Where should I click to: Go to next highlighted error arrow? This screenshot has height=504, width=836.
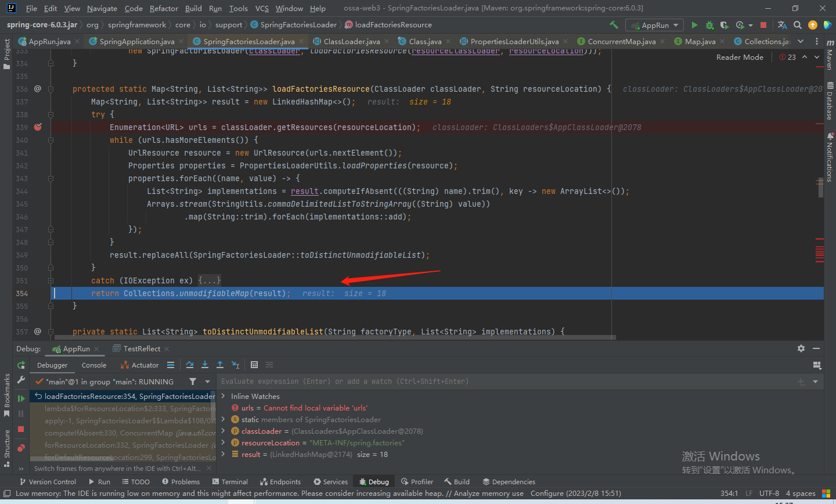[x=817, y=57]
